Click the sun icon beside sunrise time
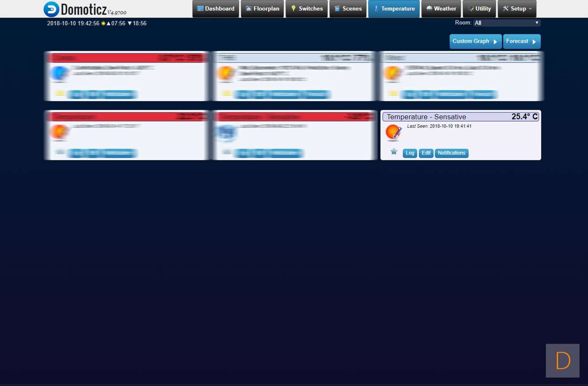This screenshot has height=386, width=588. pos(103,23)
